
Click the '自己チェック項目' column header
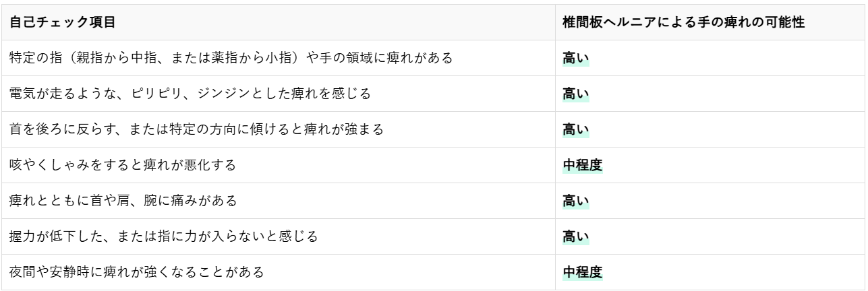(62, 23)
